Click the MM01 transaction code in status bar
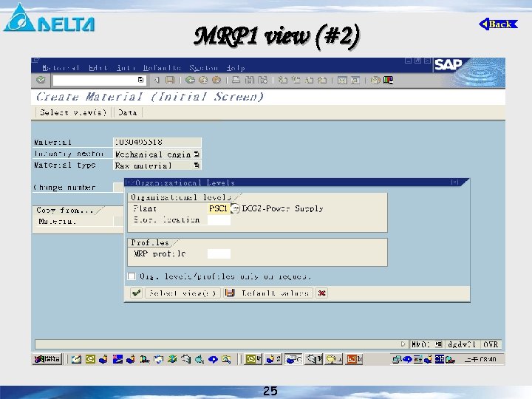The height and width of the screenshot is (399, 532). [420, 344]
